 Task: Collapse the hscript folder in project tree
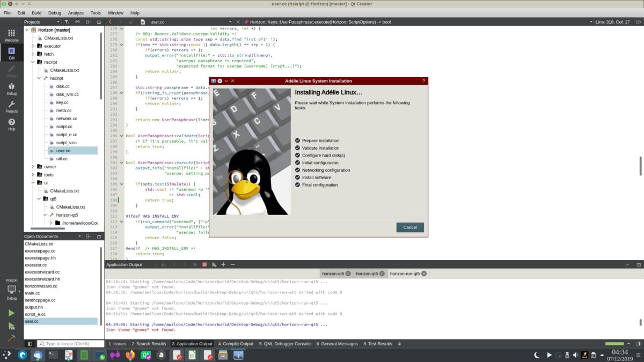coord(33,62)
